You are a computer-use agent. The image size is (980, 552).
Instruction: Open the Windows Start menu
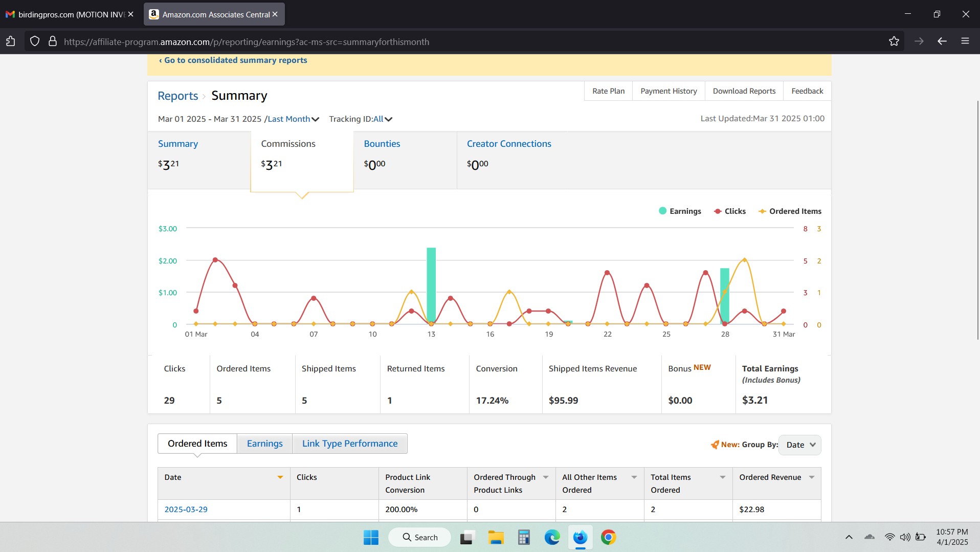pos(371,537)
